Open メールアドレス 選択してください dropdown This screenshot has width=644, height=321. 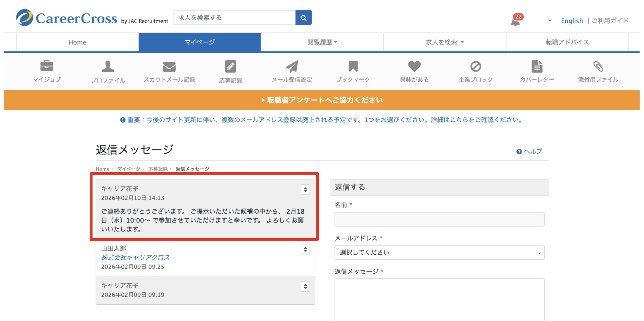(439, 253)
